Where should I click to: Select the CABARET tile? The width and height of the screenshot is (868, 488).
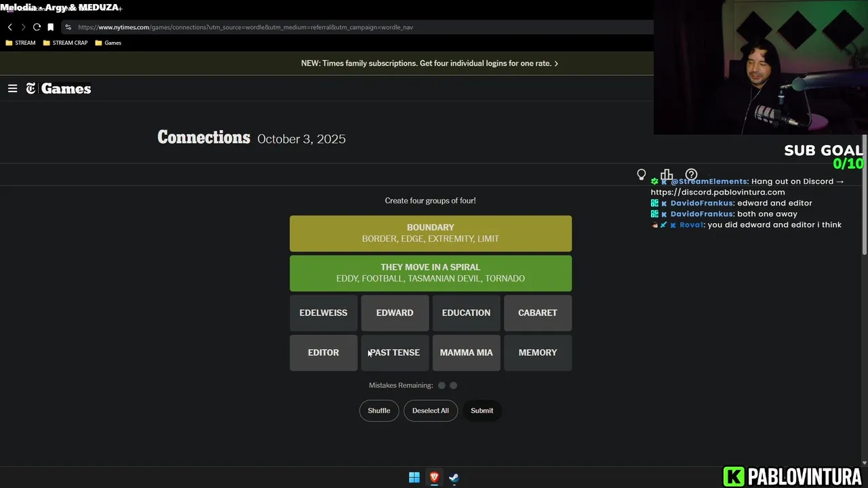pos(538,312)
